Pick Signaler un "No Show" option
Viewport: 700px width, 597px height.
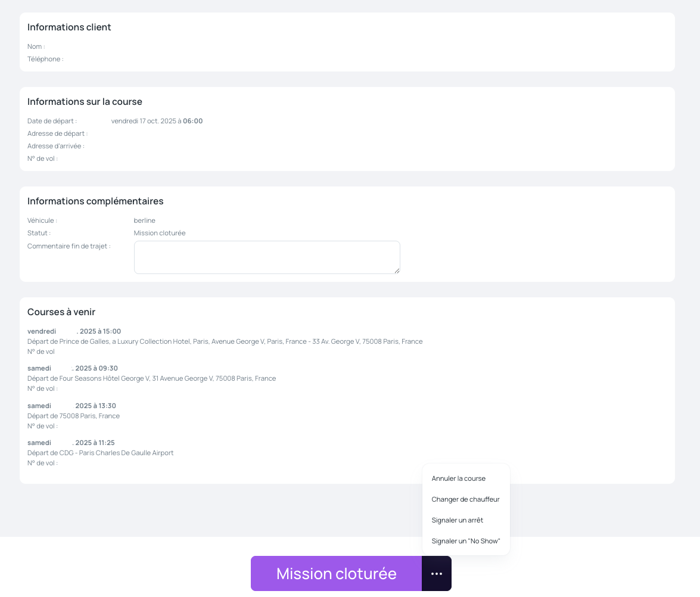click(465, 541)
